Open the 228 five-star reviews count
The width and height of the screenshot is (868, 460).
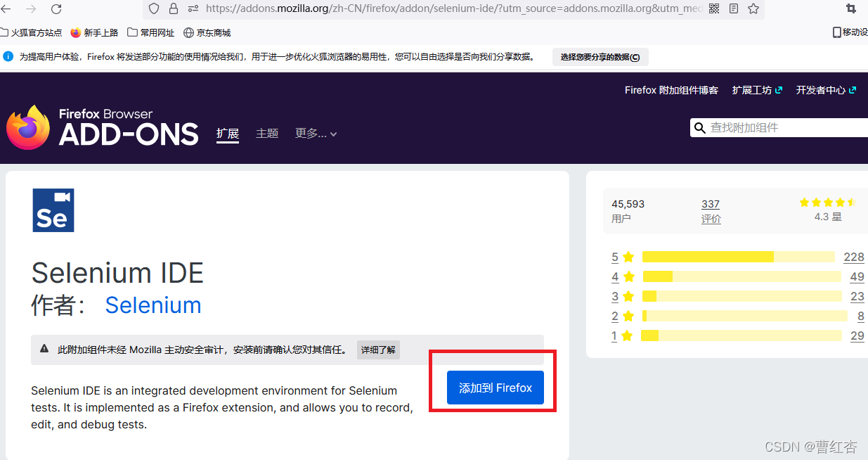(x=854, y=257)
